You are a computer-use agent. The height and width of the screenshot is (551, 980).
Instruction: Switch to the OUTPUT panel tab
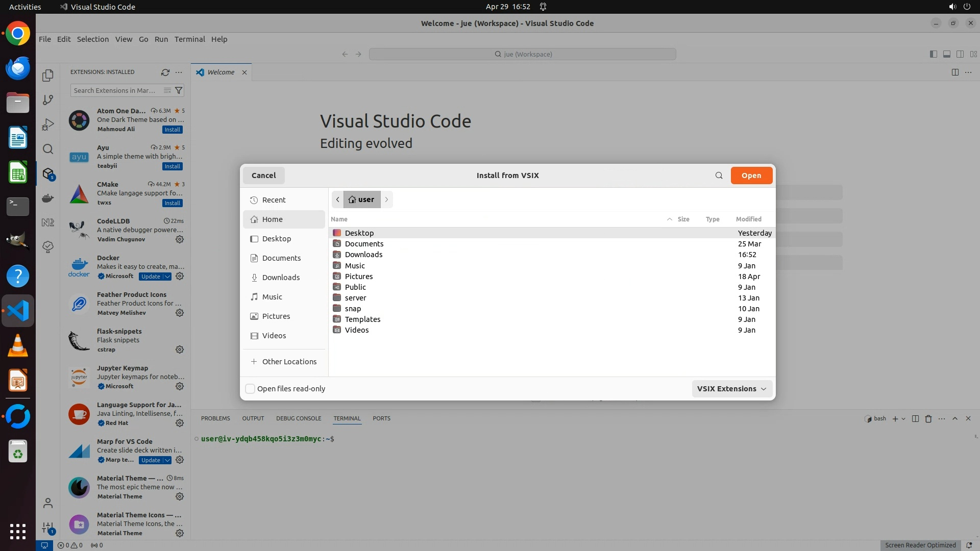click(x=253, y=418)
